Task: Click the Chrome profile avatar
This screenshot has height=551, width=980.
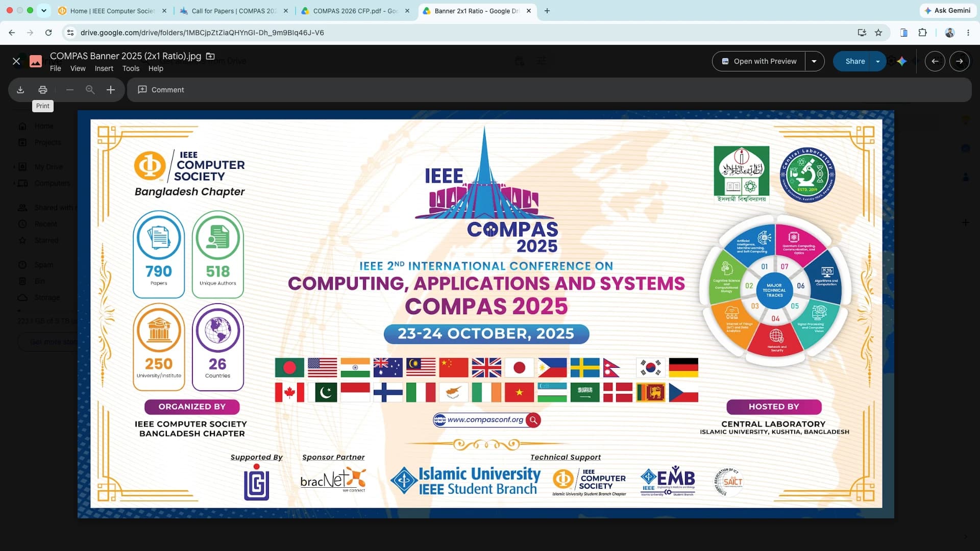Action: point(950,33)
